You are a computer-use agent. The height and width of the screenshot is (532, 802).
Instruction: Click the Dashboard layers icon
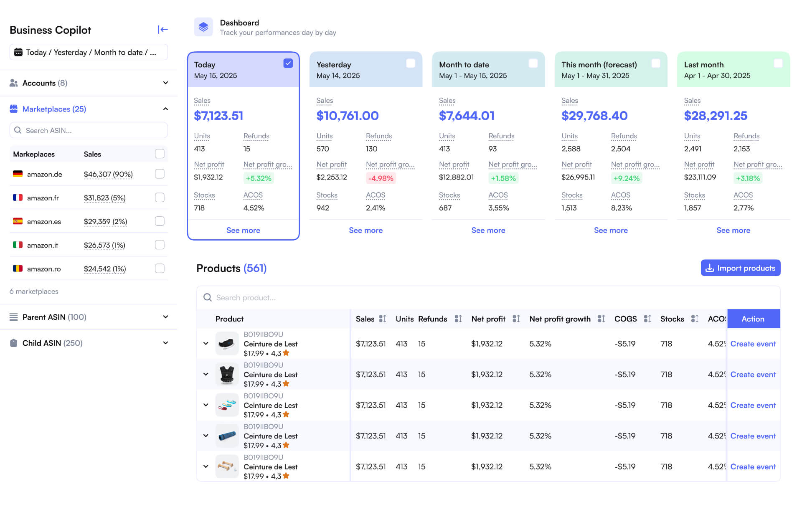(x=203, y=27)
